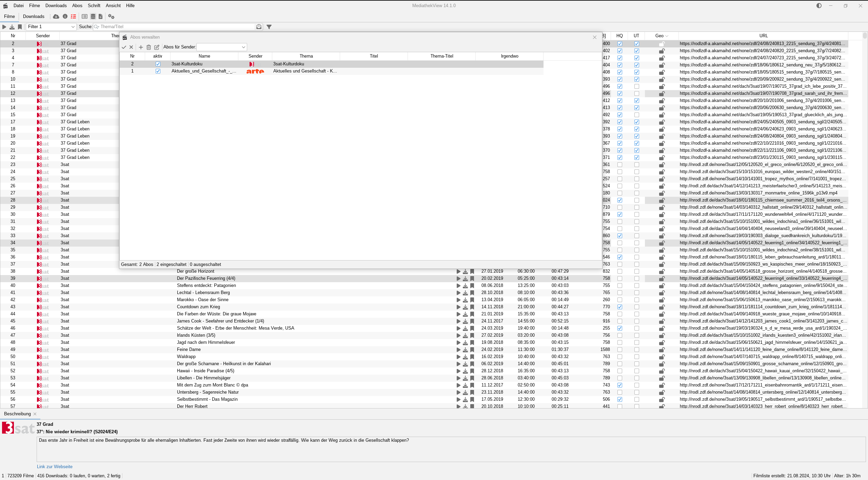Click the document page icon in toolbar
Viewport: 868px width, 480px height.
pyautogui.click(x=101, y=16)
